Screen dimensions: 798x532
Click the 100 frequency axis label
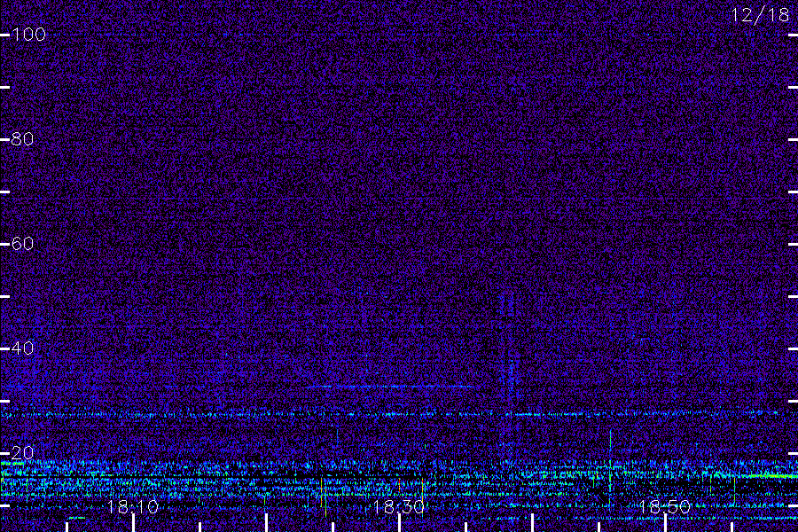click(x=28, y=35)
